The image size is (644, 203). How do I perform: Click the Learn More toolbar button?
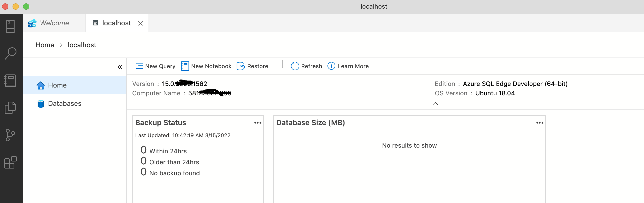click(x=348, y=66)
